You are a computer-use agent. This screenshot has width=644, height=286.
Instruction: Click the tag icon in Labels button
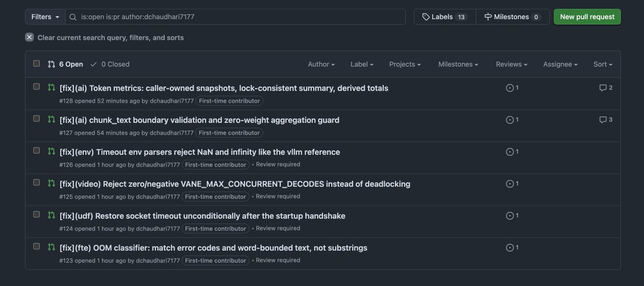(x=427, y=17)
